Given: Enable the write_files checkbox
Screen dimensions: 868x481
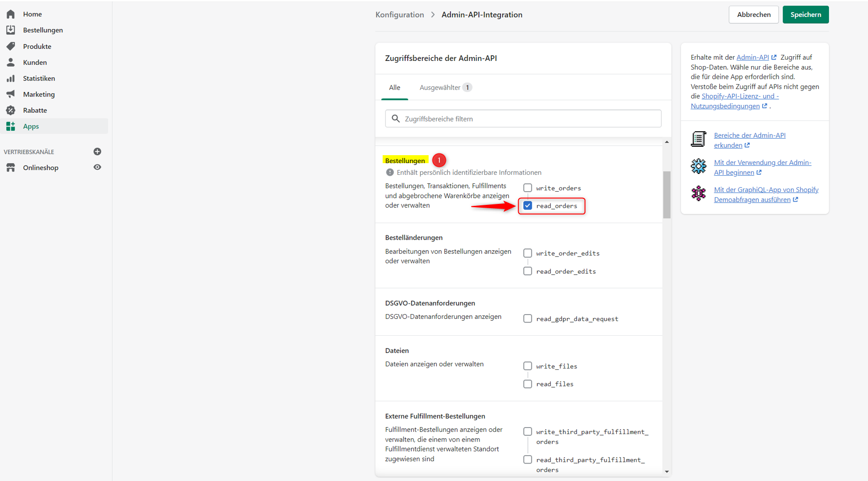Looking at the screenshot, I should 528,366.
